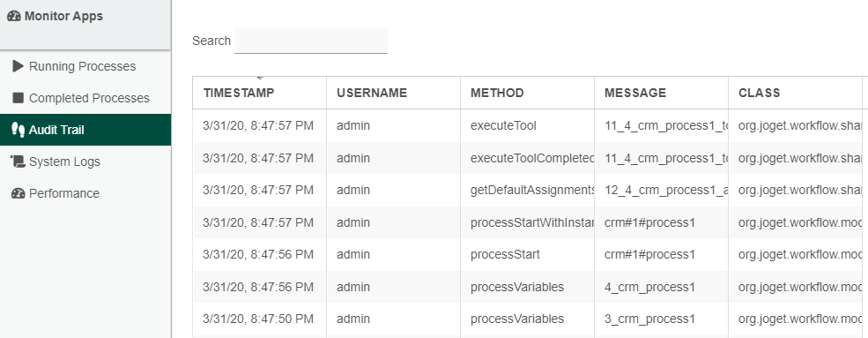Select the executeTool audit row
Viewport: 868px width, 338px height.
coord(530,126)
